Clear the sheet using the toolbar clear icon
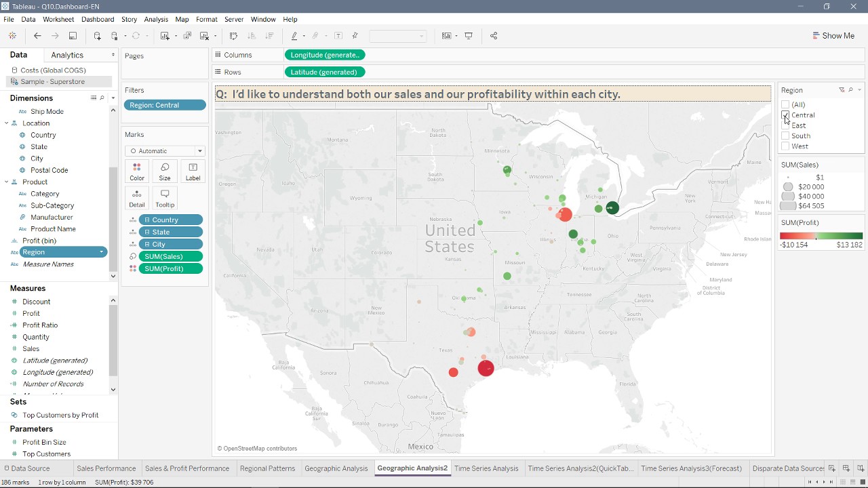 point(204,36)
